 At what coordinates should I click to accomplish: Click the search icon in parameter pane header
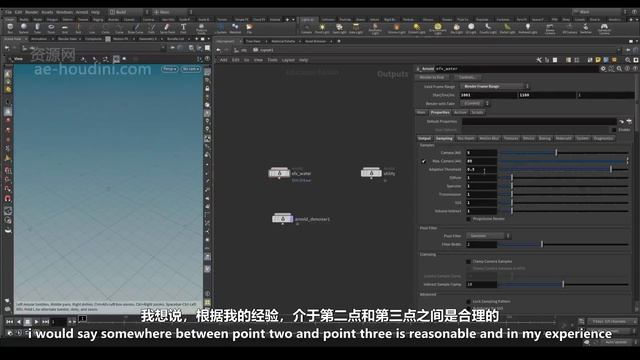tap(619, 69)
